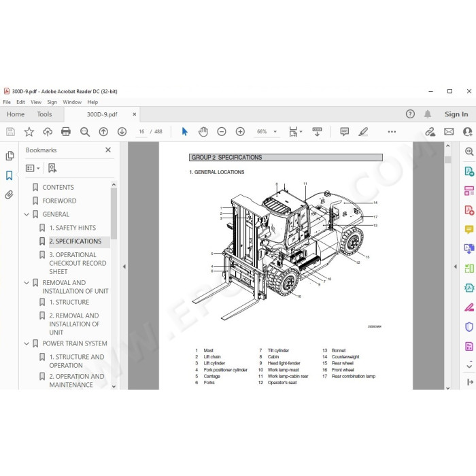Screen dimensions: 476x476
Task: Share a link to the file
Action: point(430,131)
